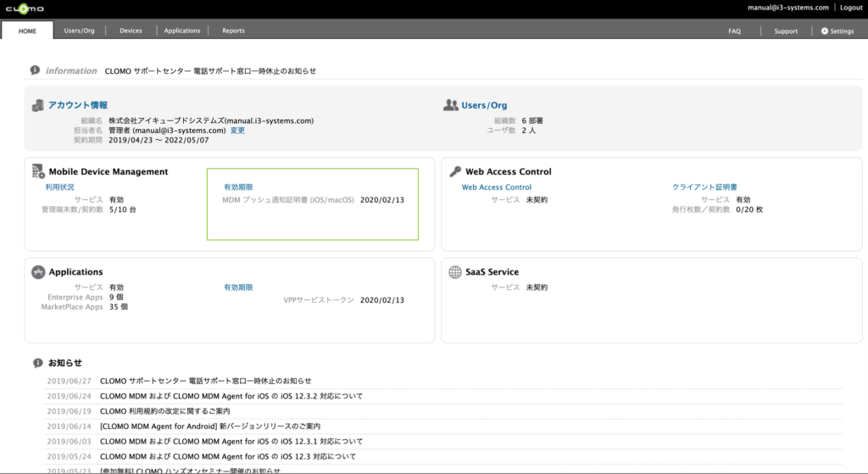Open the クライアント証明書 link
868x474 pixels.
[x=704, y=187]
